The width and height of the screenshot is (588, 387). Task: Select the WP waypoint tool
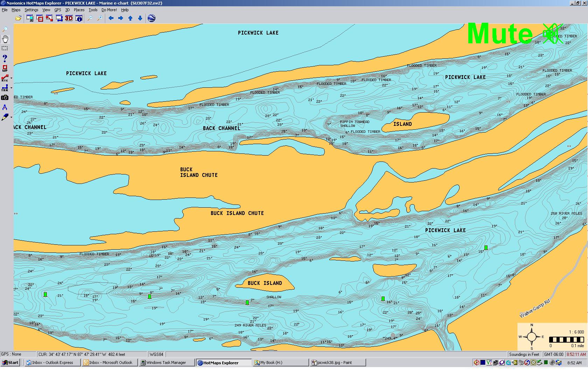coord(5,68)
